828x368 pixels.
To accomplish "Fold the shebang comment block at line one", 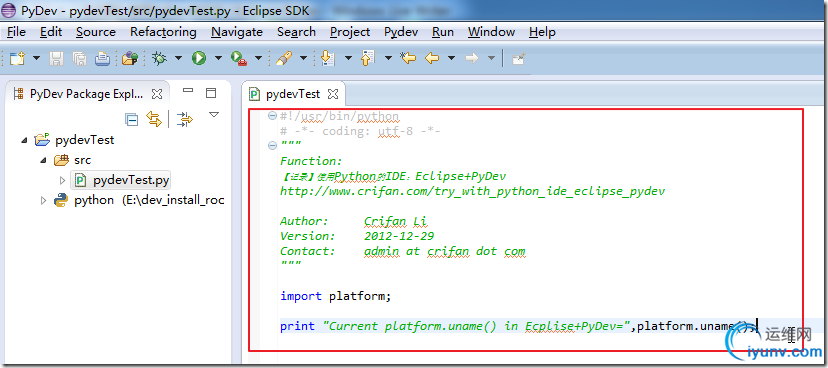I will pyautogui.click(x=272, y=116).
